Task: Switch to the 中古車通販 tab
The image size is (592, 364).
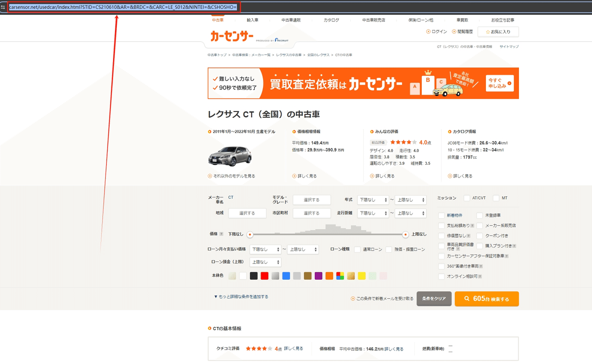Action: tap(291, 20)
